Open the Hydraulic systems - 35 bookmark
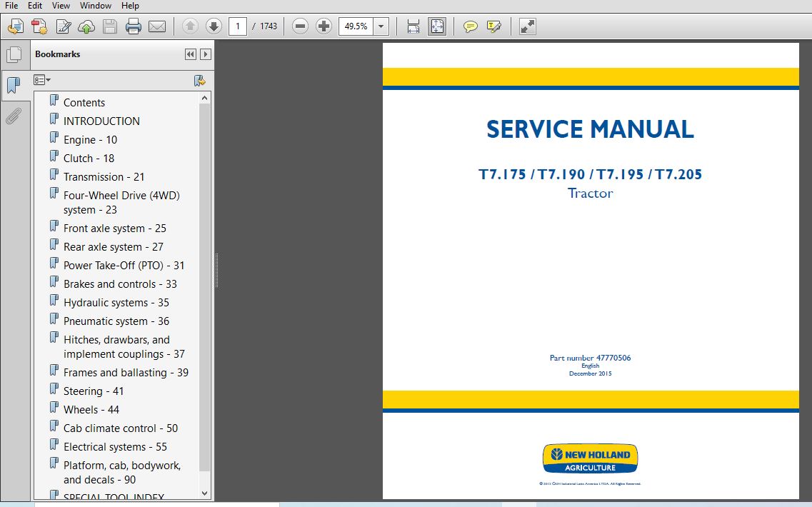This screenshot has width=812, height=507. 116,303
